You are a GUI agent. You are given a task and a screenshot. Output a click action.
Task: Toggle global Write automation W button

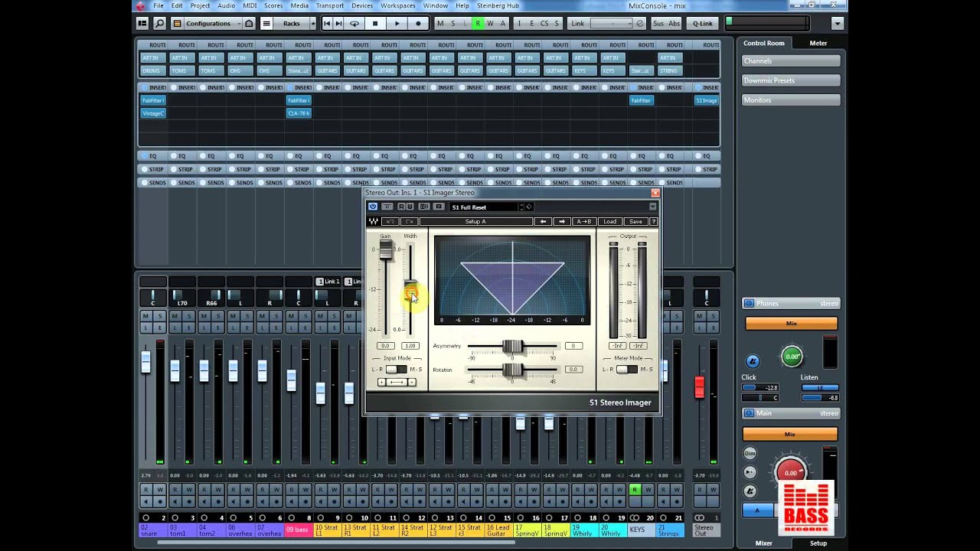click(x=491, y=24)
